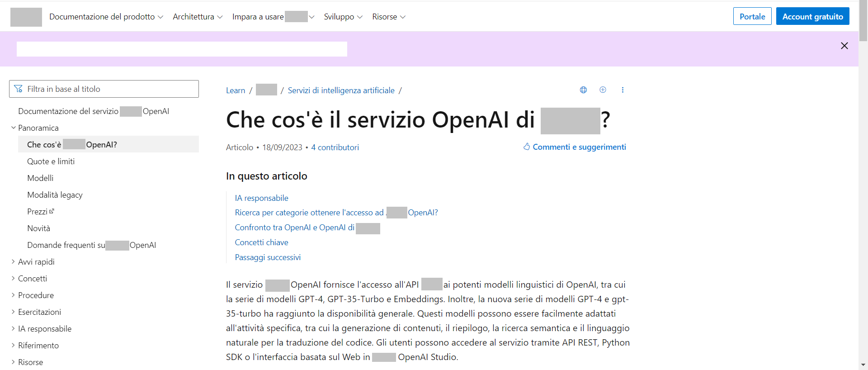
Task: Click the scrollbar down arrow
Action: click(x=863, y=365)
